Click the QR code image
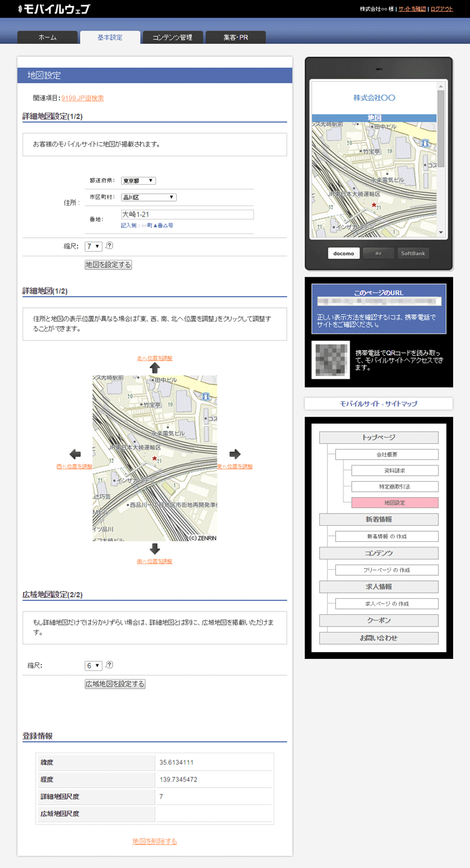Image resolution: width=470 pixels, height=868 pixels. pos(330,359)
